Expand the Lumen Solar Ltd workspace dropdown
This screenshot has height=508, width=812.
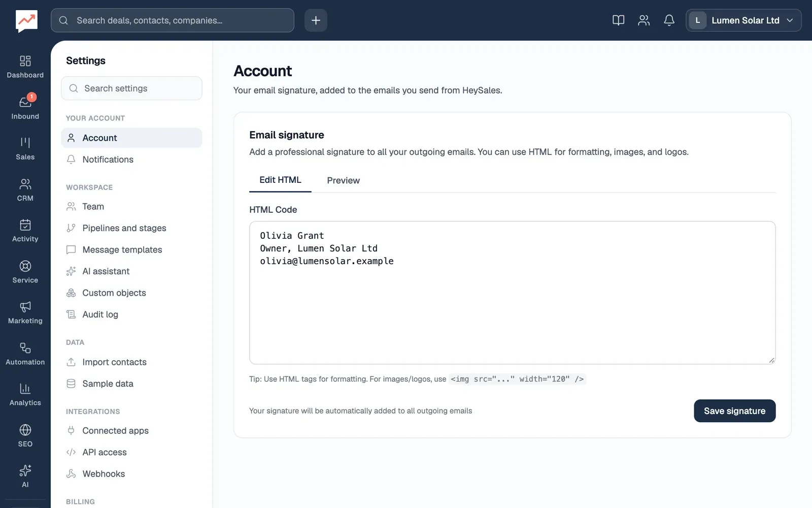tap(743, 20)
